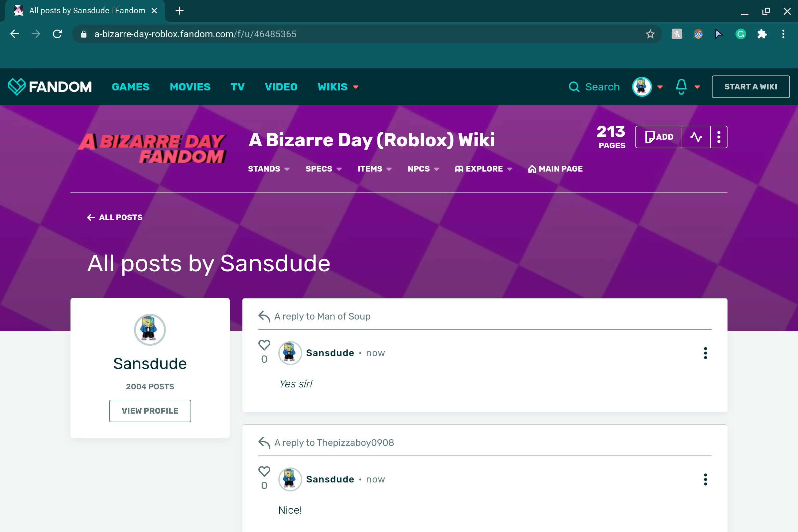This screenshot has width=798, height=532.
Task: Open options menu for 'Yes sir!' post
Action: point(705,353)
